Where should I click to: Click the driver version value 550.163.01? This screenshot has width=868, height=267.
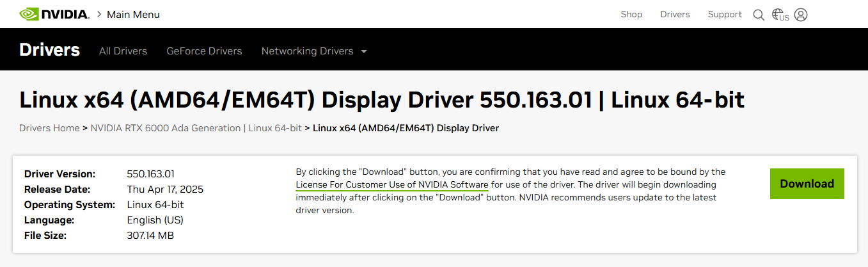151,174
